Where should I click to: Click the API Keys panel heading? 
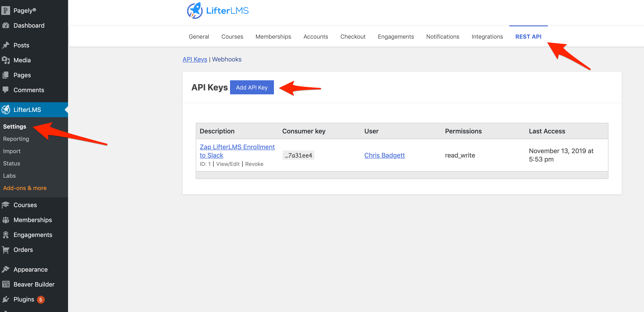pos(209,87)
